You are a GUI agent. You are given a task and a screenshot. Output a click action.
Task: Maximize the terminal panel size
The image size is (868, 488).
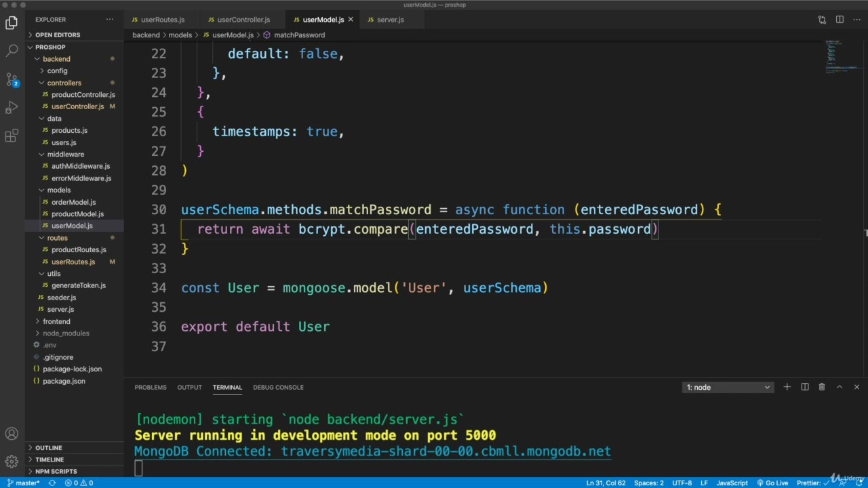click(x=840, y=387)
